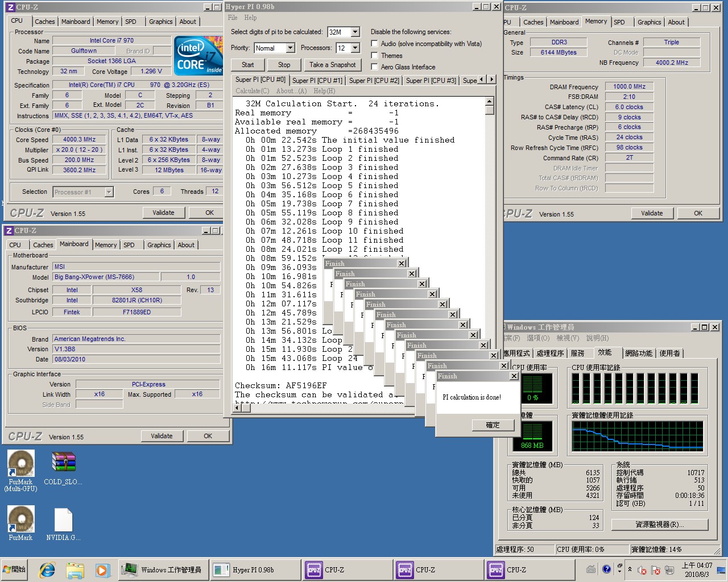The height and width of the screenshot is (582, 728).
Task: Open the digits of pi 32M dropdown
Action: coord(355,32)
